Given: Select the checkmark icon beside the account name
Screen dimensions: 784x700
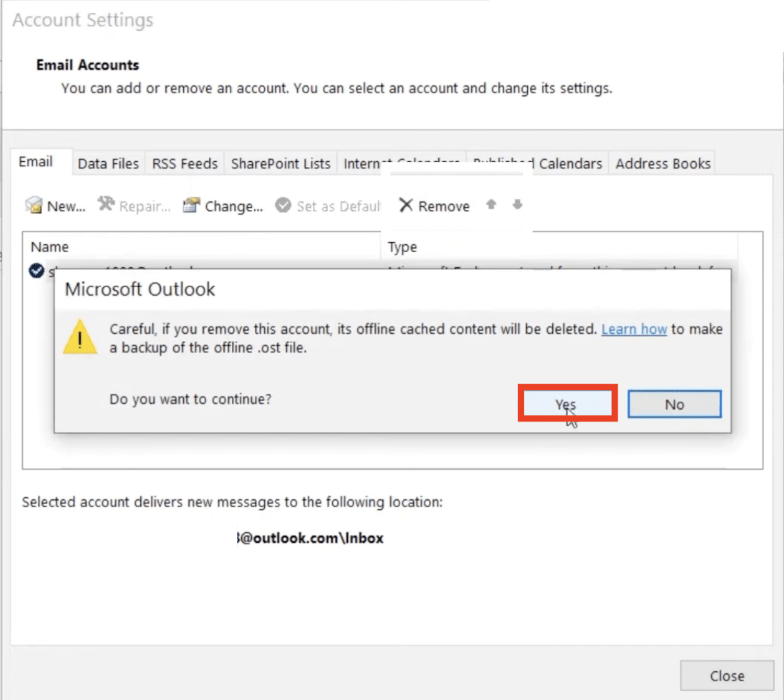Looking at the screenshot, I should 35,271.
